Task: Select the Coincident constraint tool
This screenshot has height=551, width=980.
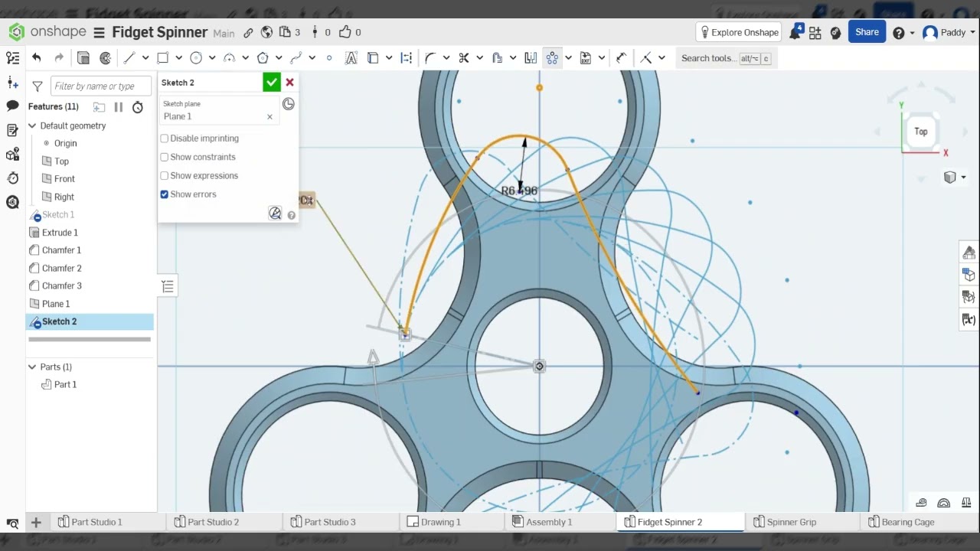Action: coord(646,58)
